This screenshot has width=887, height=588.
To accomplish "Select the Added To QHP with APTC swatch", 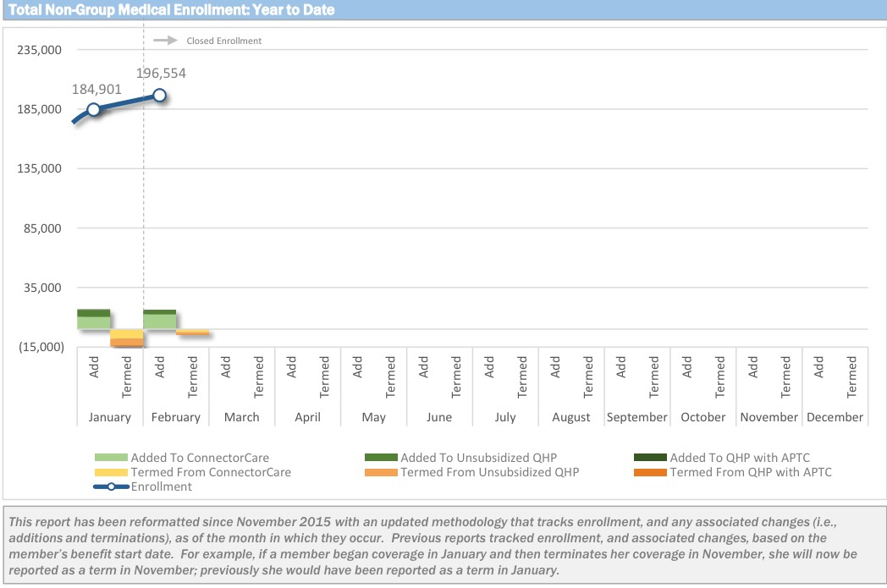I will coord(650,458).
